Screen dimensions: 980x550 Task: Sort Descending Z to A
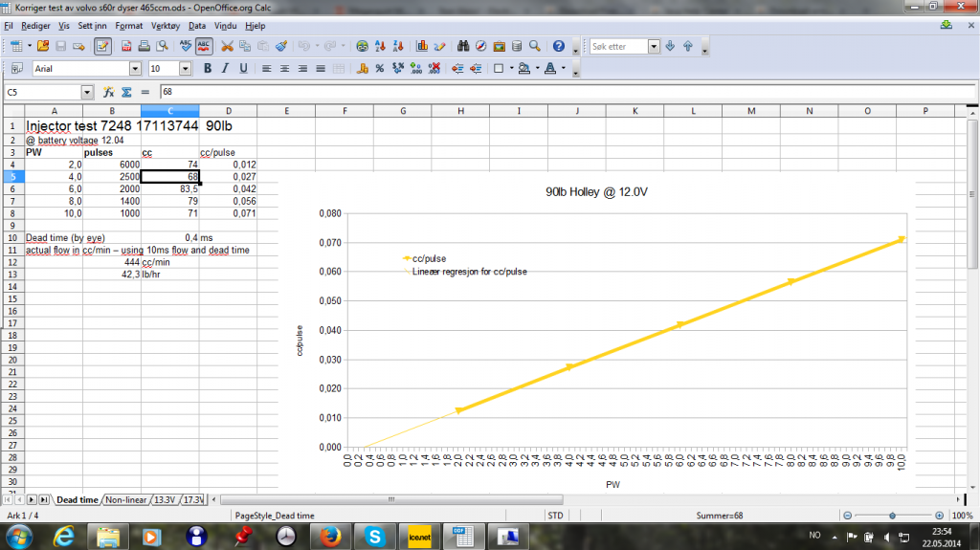tap(398, 46)
